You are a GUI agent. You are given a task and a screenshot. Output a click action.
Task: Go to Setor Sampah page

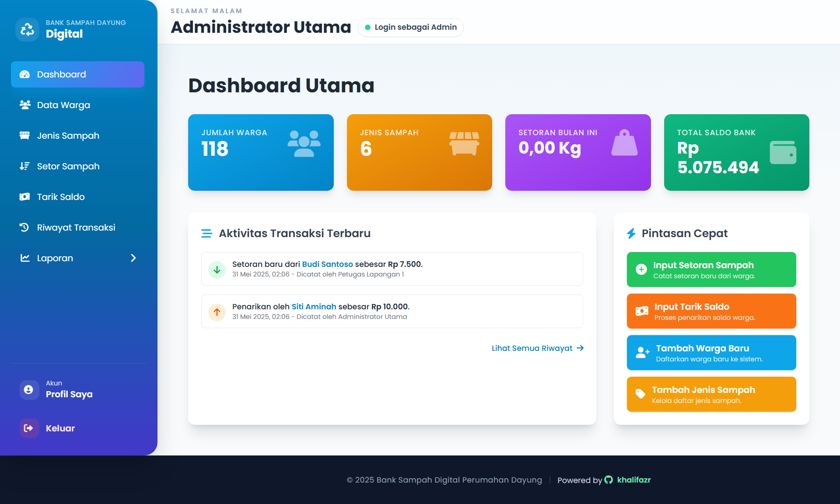[x=68, y=166]
